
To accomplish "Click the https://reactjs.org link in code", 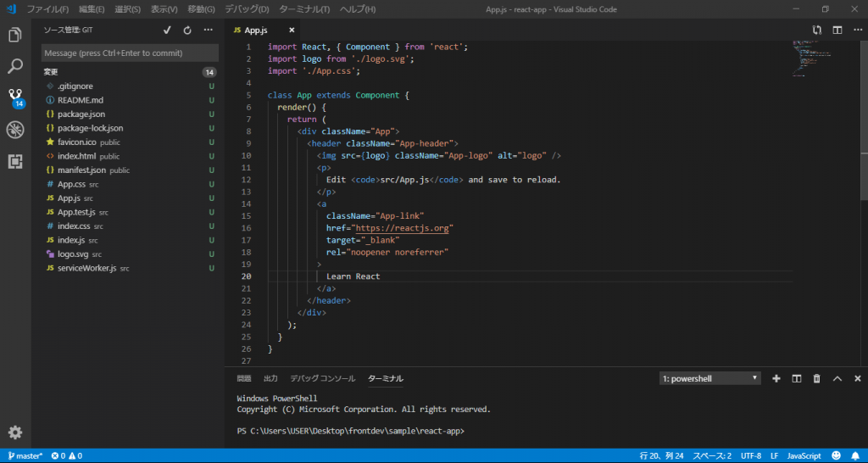I will pyautogui.click(x=404, y=228).
